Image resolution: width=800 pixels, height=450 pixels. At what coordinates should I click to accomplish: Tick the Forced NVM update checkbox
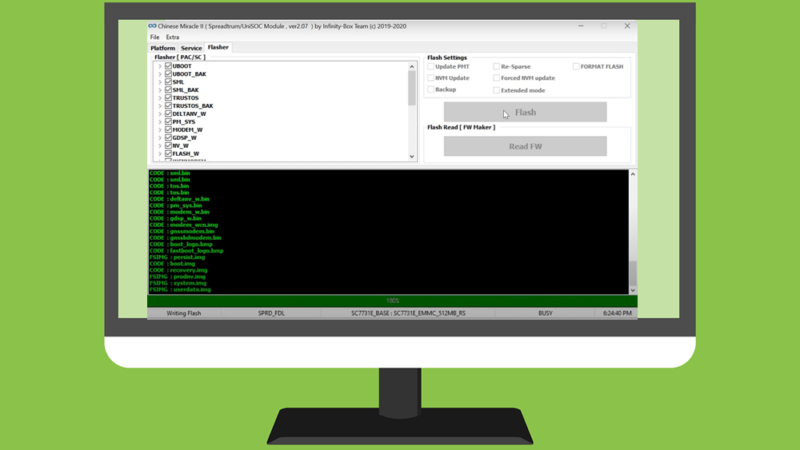point(496,78)
